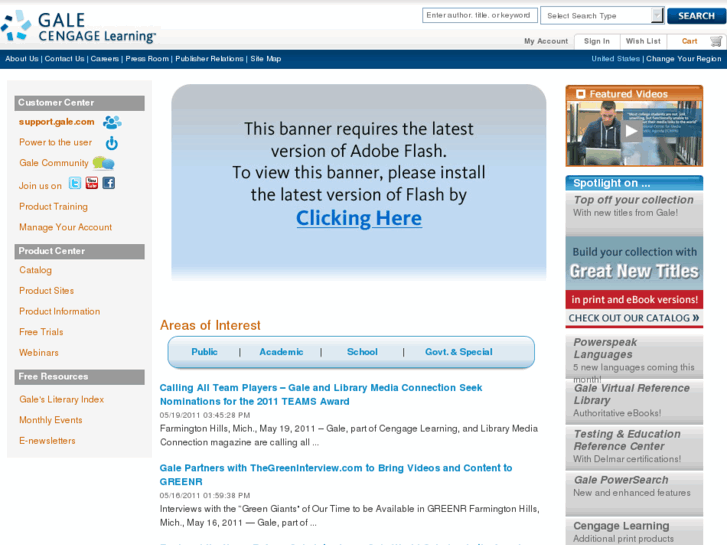Open Gale's Literary Index link
This screenshot has height=545, width=727.
pyautogui.click(x=61, y=399)
